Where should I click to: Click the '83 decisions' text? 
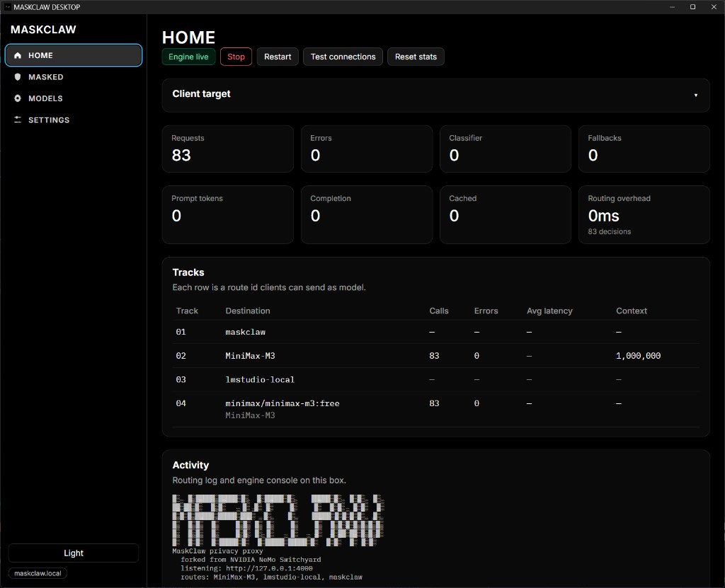coord(609,231)
